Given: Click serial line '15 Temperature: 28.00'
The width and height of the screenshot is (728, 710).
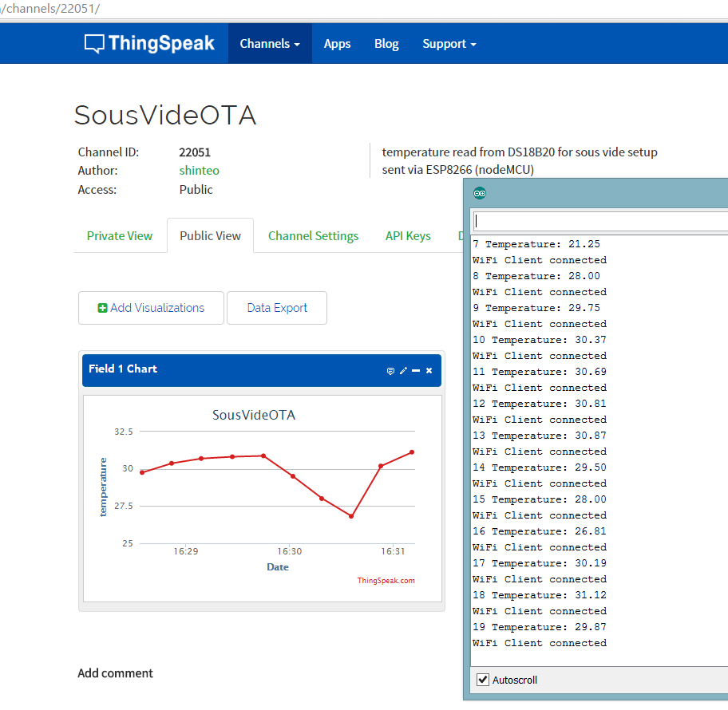Looking at the screenshot, I should 540,499.
